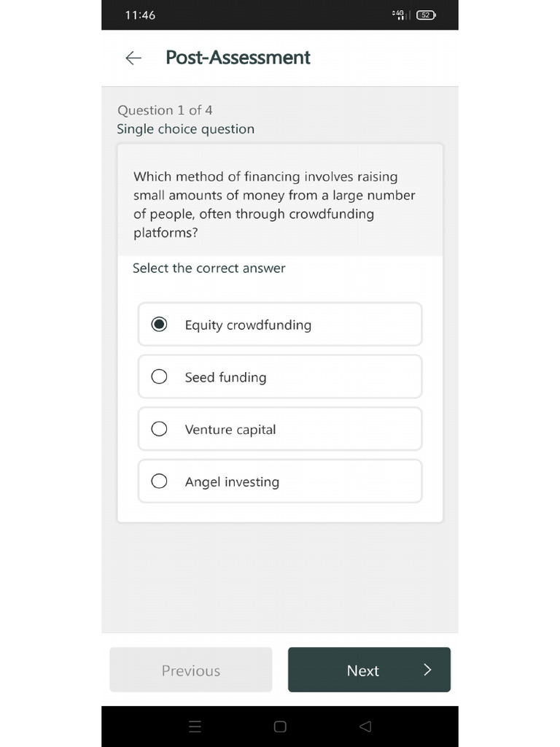Tap the 11:46 clock in status bar
Image resolution: width=560 pixels, height=747 pixels.
pos(140,15)
